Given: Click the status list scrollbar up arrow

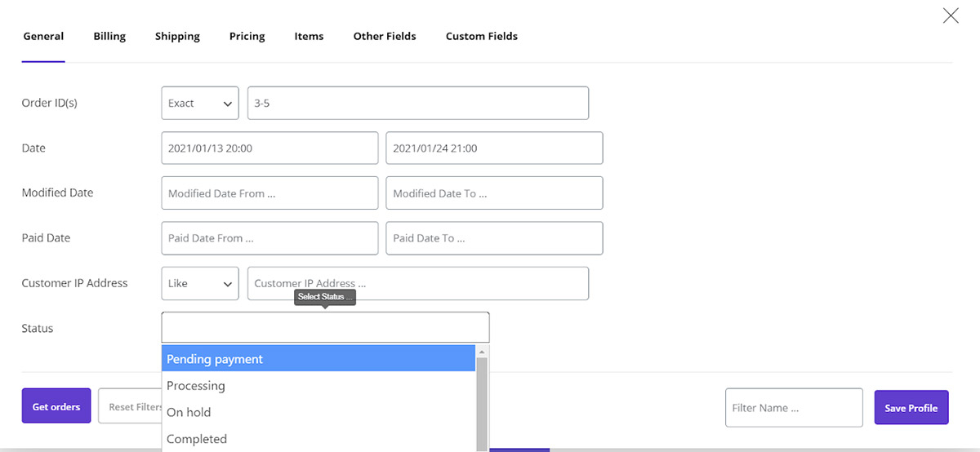Looking at the screenshot, I should (482, 352).
